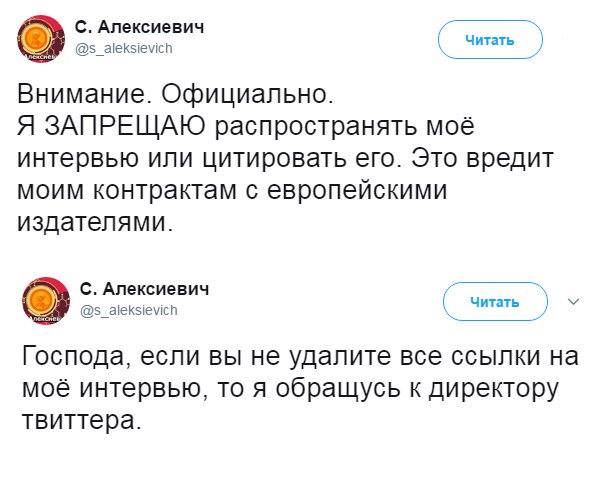The width and height of the screenshot is (595, 479).
Task: Follow via Читать button on the second tweet
Action: point(495,302)
